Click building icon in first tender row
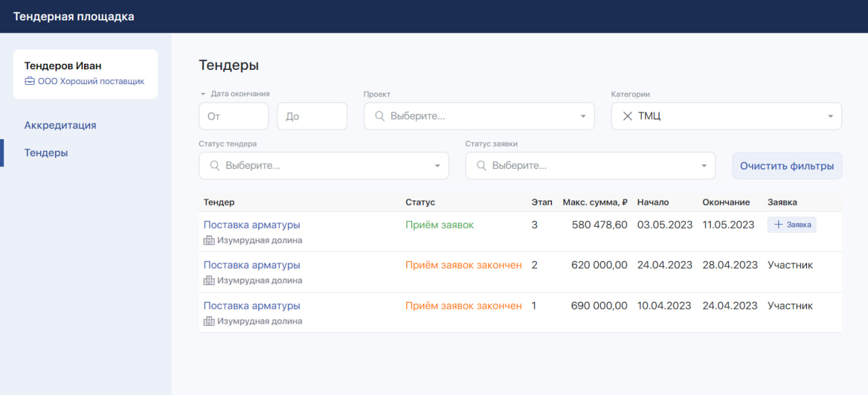 tap(209, 240)
